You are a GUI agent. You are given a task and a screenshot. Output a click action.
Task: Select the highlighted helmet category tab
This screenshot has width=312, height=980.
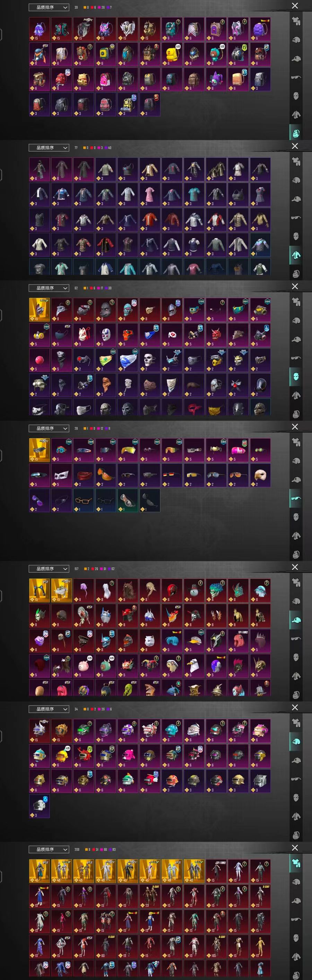pyautogui.click(x=296, y=741)
